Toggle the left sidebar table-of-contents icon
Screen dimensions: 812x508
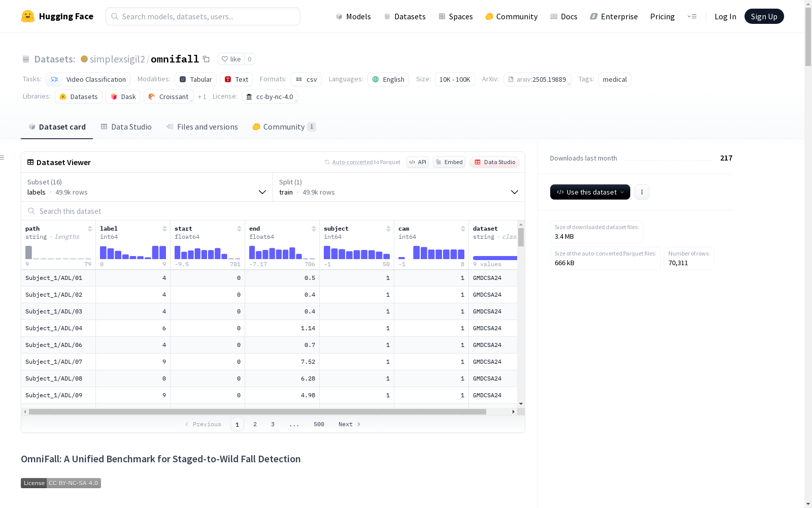3,157
